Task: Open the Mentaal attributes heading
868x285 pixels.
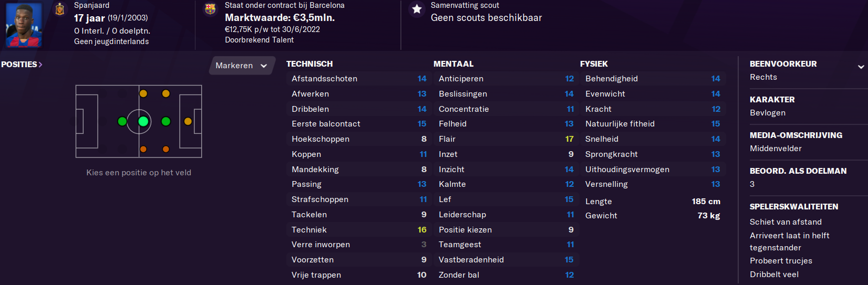Action: click(453, 64)
